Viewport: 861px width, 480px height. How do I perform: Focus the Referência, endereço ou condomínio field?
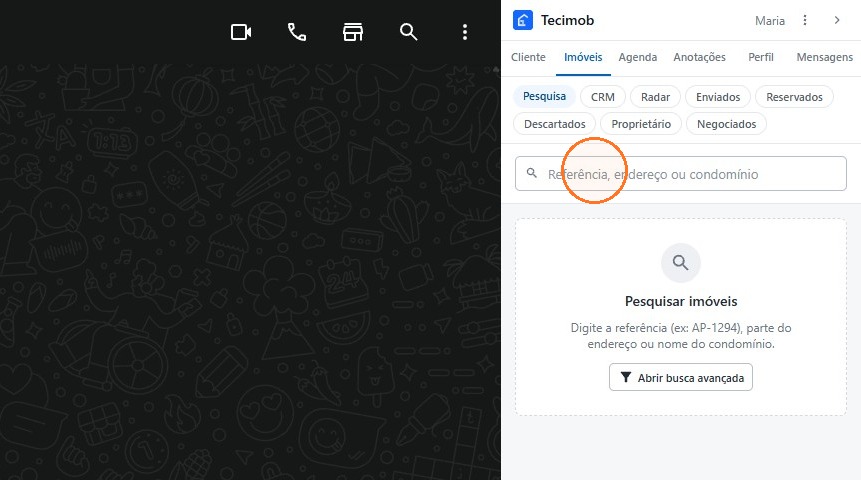click(x=681, y=174)
